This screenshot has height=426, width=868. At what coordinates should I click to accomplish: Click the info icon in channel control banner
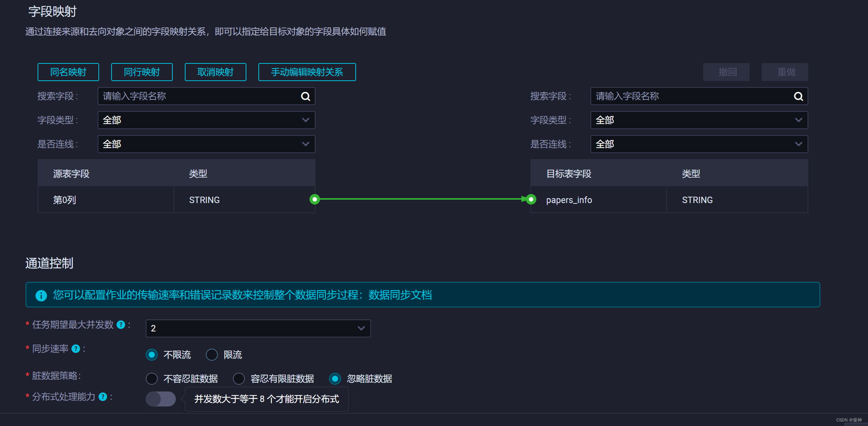41,295
